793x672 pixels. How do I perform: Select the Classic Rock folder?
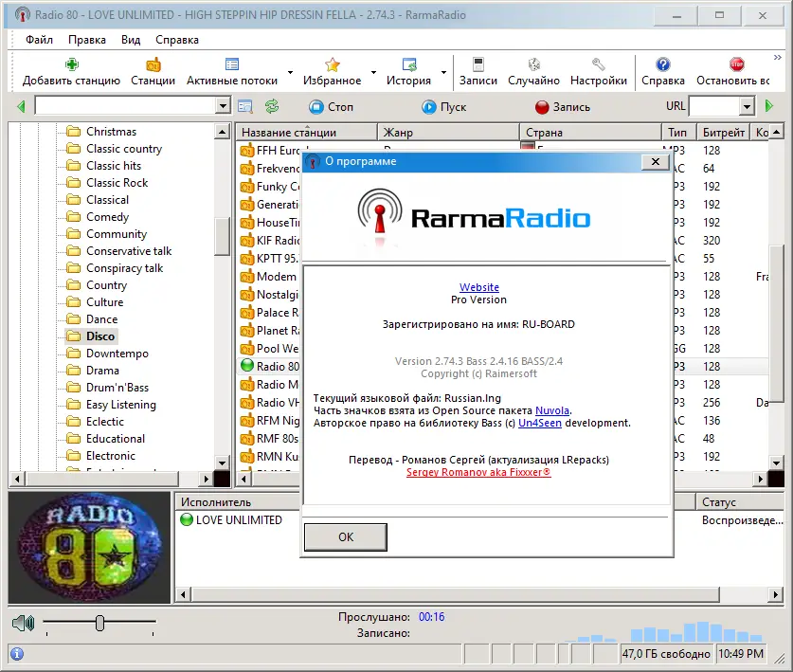pyautogui.click(x=107, y=183)
